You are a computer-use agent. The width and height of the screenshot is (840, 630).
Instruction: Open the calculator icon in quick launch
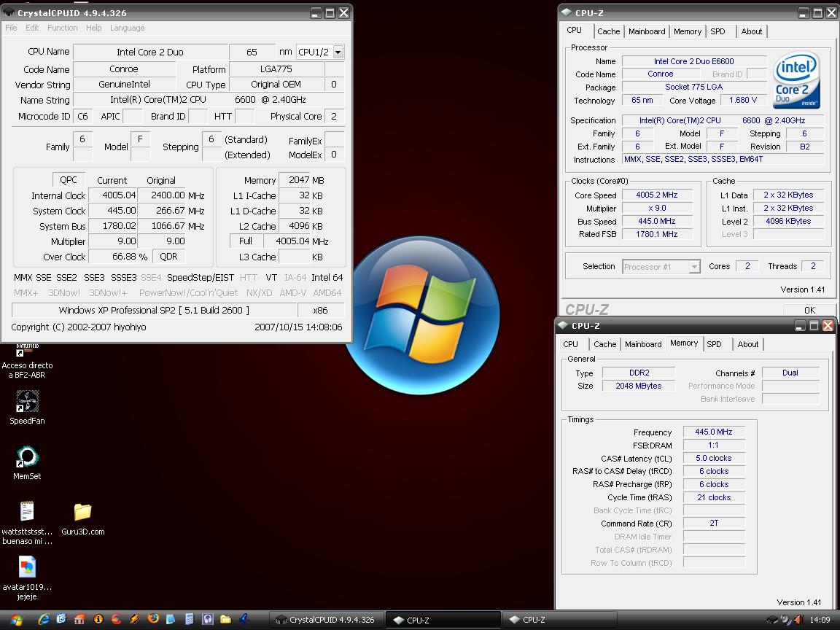[189, 619]
